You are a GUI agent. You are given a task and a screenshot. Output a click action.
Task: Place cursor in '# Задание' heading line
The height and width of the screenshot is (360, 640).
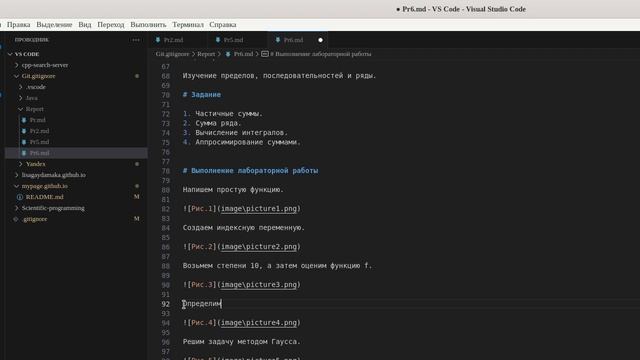tap(202, 95)
